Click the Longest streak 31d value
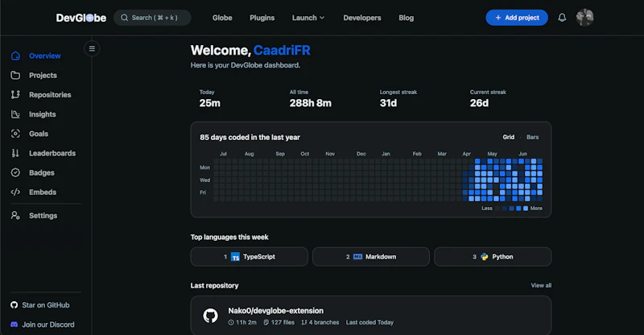This screenshot has height=335, width=644. [388, 103]
